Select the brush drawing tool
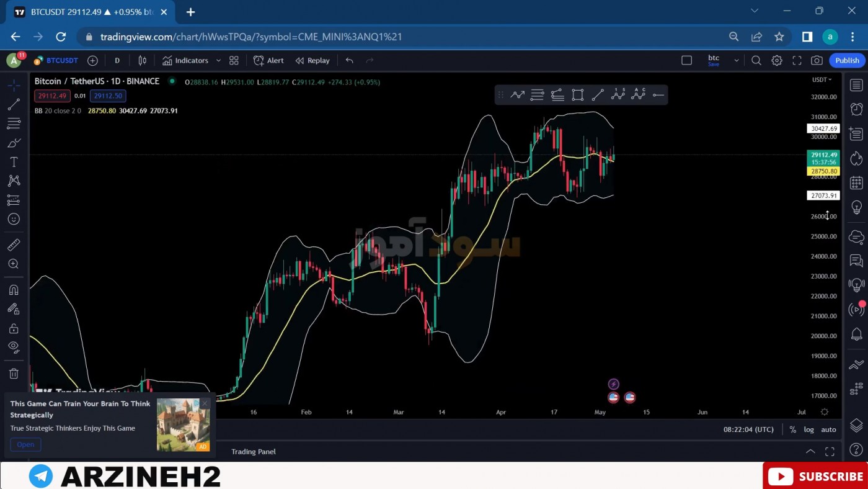868x489 pixels. point(14,143)
